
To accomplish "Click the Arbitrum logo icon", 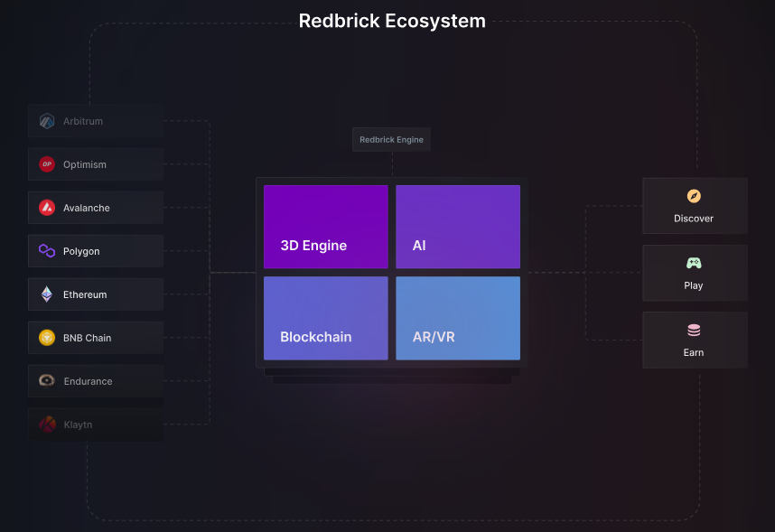I will [x=47, y=121].
